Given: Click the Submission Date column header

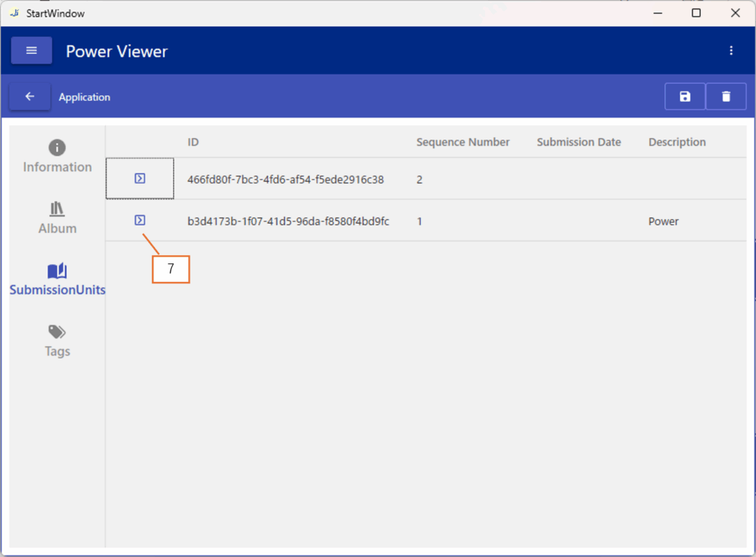Looking at the screenshot, I should 578,142.
